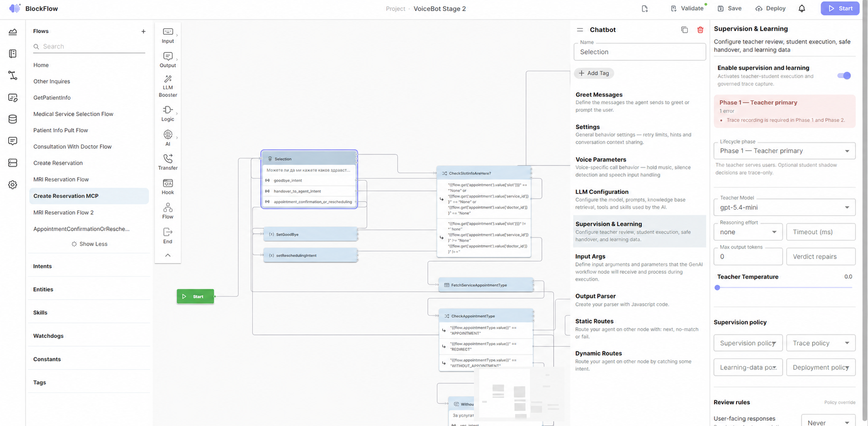Open the analytics icon in left sidebar
The width and height of the screenshot is (868, 426).
[13, 32]
